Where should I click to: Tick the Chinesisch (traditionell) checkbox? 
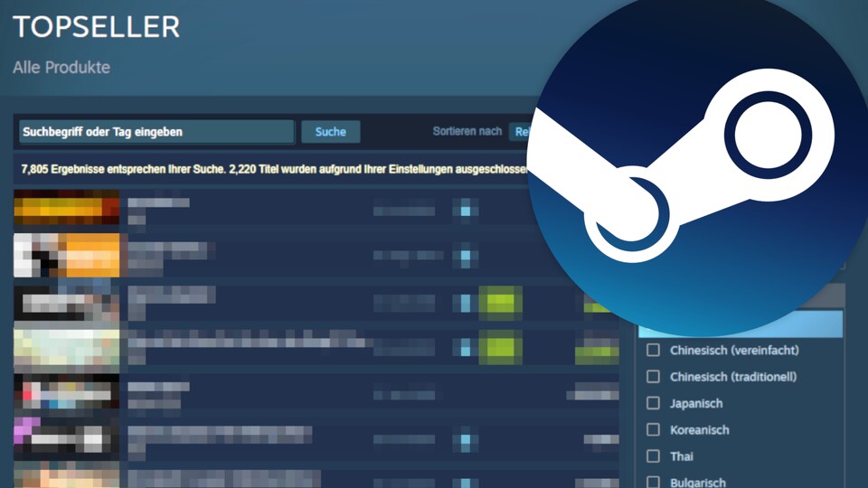pyautogui.click(x=653, y=377)
